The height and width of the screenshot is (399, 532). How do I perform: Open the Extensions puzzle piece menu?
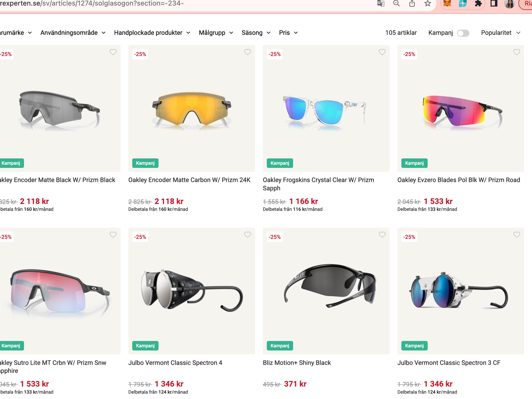coord(478,3)
